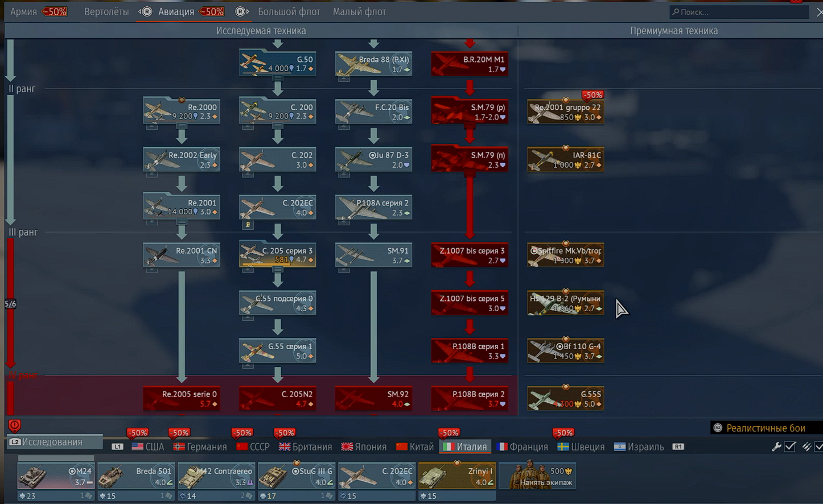Switch to the Большой флот tab
823x504 pixels.
pos(289,11)
